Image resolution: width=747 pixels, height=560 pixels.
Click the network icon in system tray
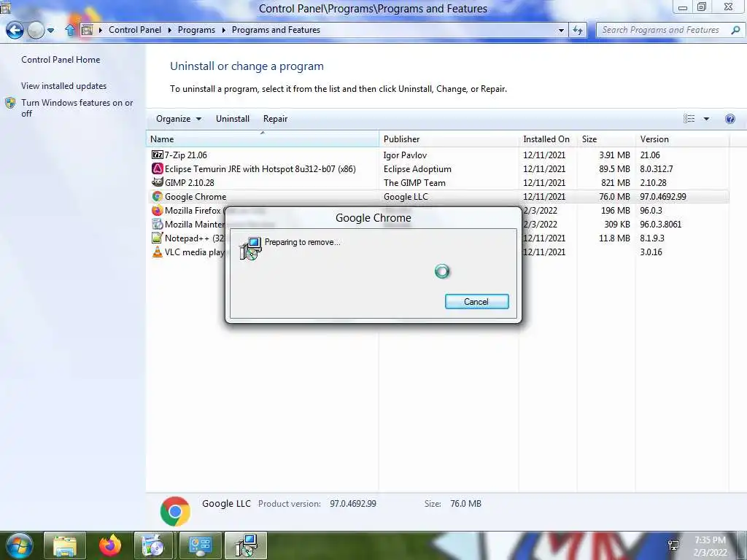click(x=673, y=545)
